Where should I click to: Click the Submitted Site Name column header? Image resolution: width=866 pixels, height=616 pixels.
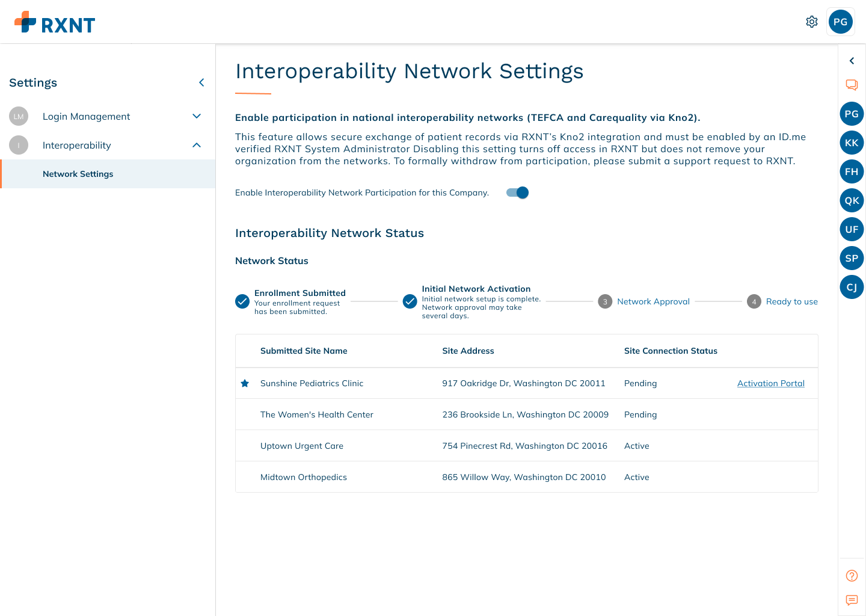click(x=304, y=351)
